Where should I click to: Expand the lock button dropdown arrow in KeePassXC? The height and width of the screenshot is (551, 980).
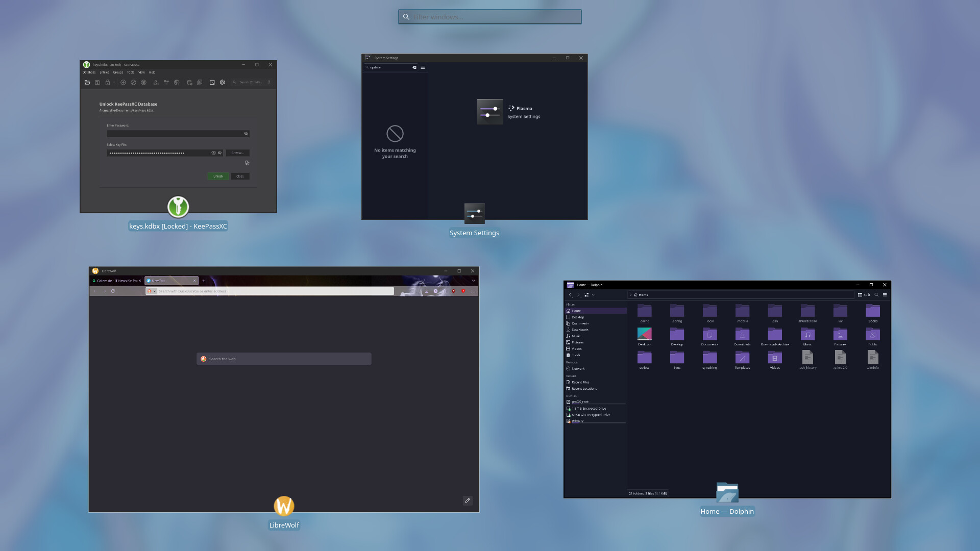(x=114, y=82)
